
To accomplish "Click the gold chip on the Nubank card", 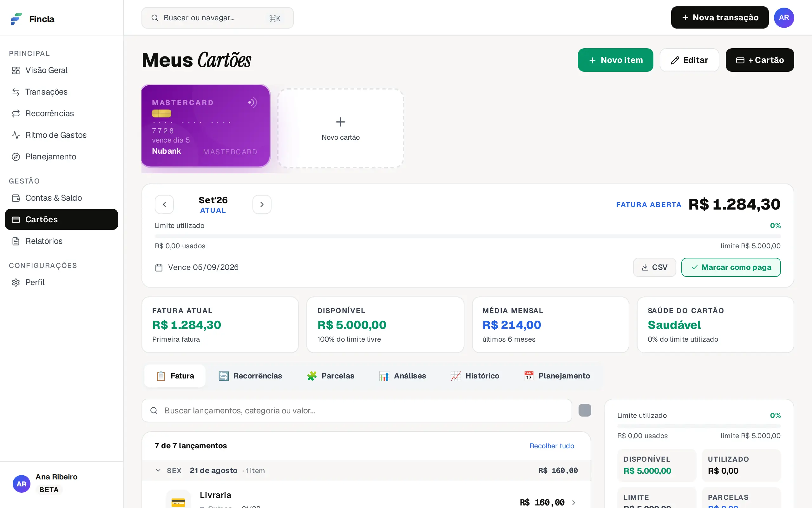I will (x=161, y=114).
